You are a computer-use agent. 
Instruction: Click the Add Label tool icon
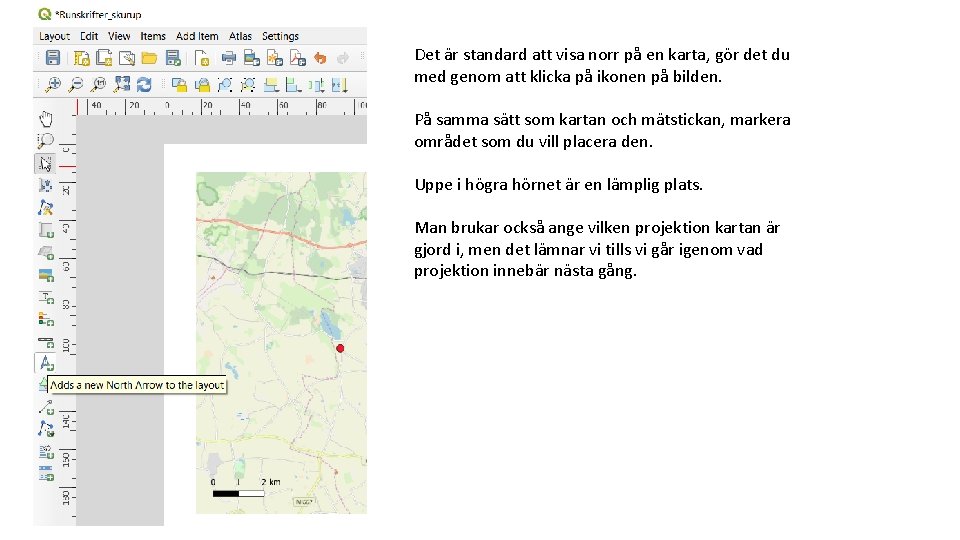[x=46, y=298]
